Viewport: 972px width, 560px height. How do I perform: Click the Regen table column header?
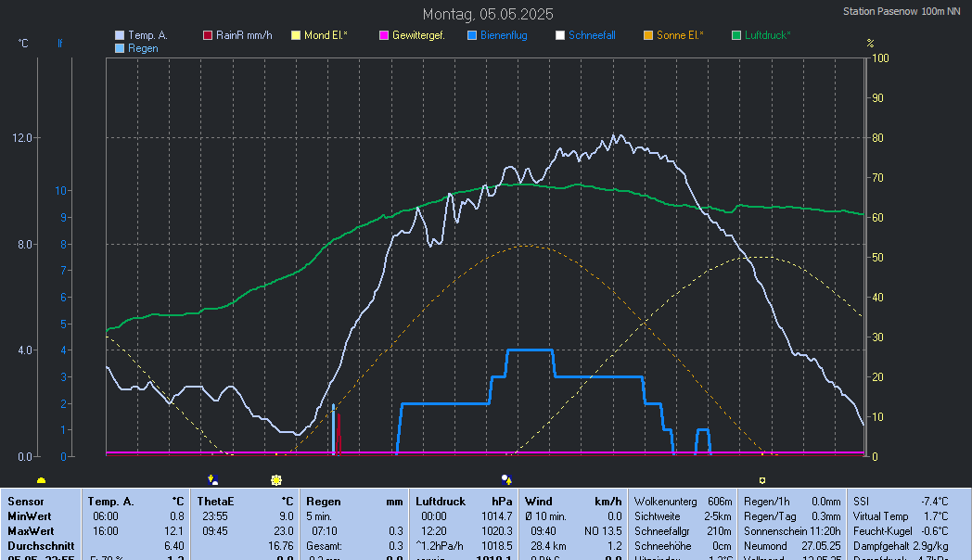(x=323, y=502)
